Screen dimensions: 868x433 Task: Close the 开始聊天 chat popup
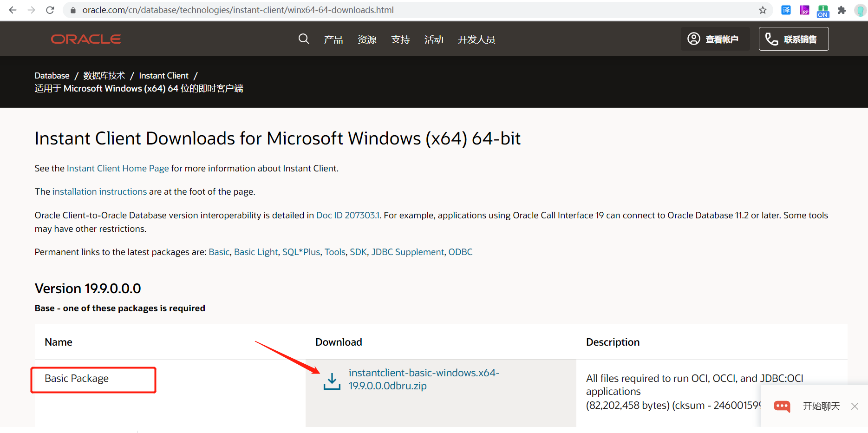tap(855, 406)
